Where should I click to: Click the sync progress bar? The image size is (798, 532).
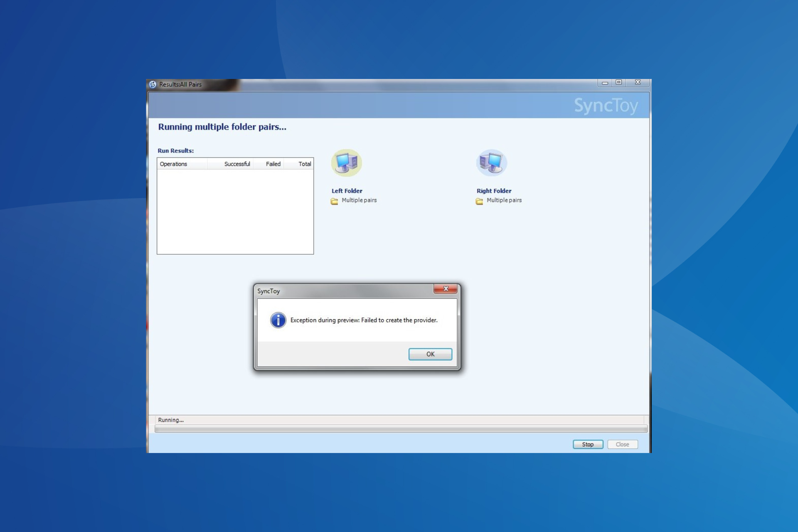[x=401, y=429]
